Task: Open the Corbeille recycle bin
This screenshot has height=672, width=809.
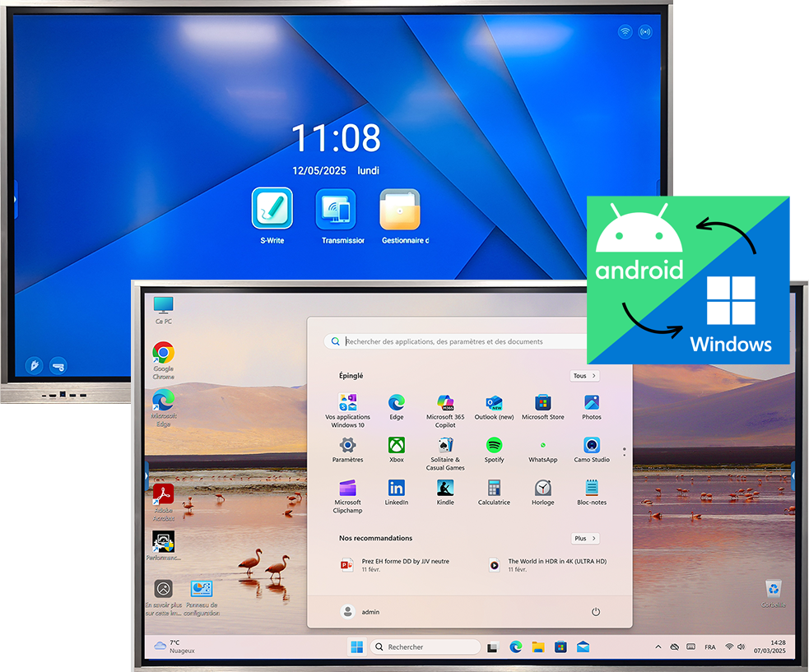Action: pyautogui.click(x=774, y=593)
